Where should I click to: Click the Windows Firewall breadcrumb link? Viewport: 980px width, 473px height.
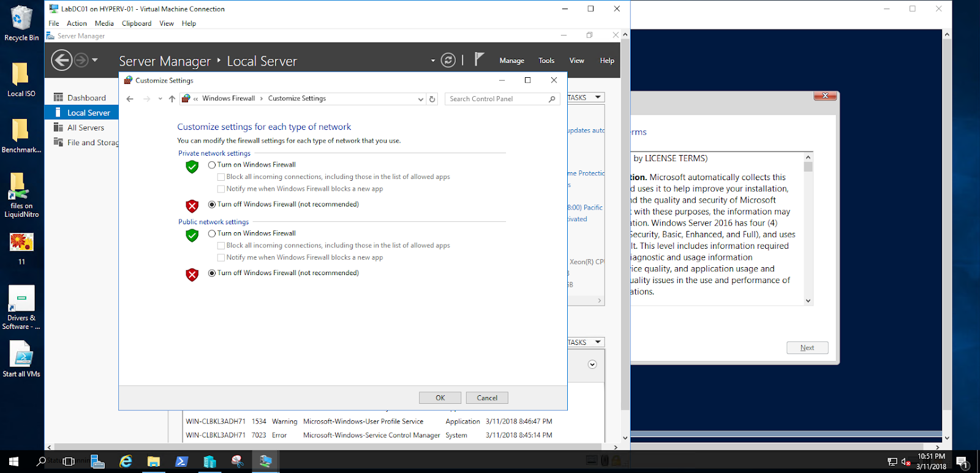point(228,98)
